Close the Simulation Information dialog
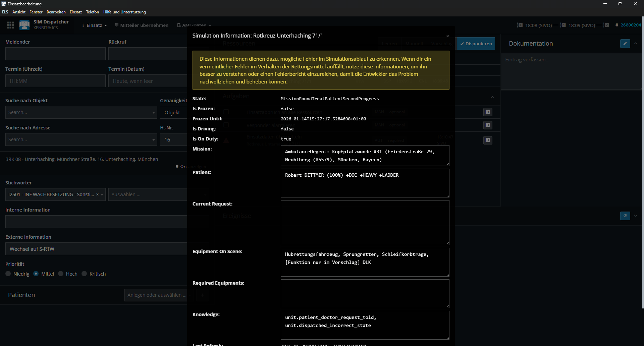 (x=447, y=36)
